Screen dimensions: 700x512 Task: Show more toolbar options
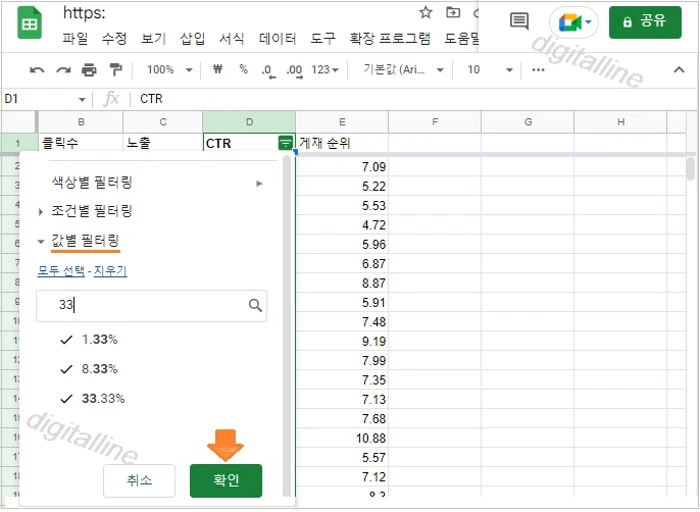click(x=538, y=70)
